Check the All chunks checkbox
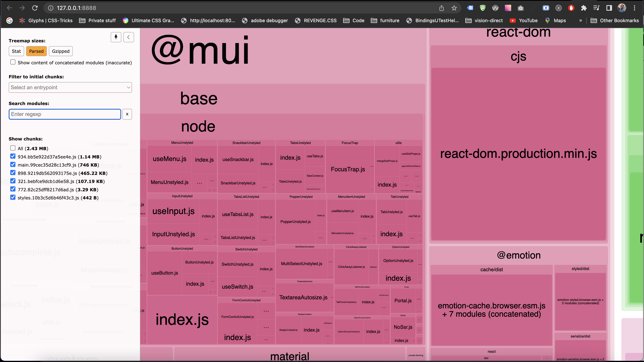 point(13,148)
